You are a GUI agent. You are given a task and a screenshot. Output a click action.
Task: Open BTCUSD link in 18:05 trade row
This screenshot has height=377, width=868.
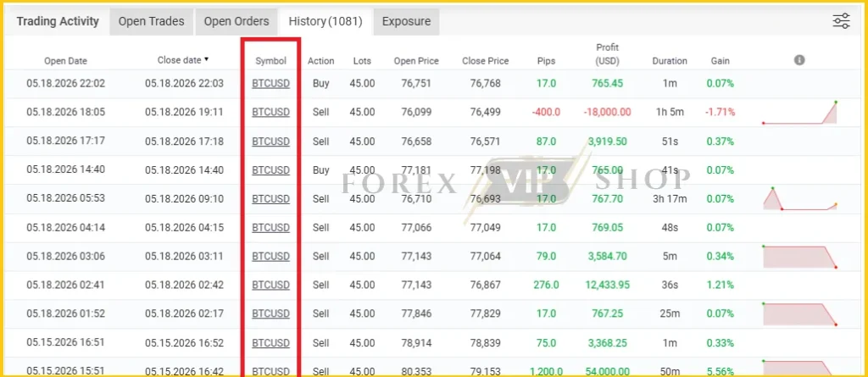coord(270,113)
